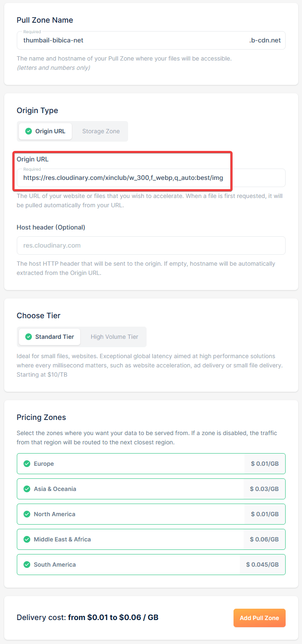Click the .b-cdn.net hostname suffix
The image size is (302, 644).
(x=265, y=40)
